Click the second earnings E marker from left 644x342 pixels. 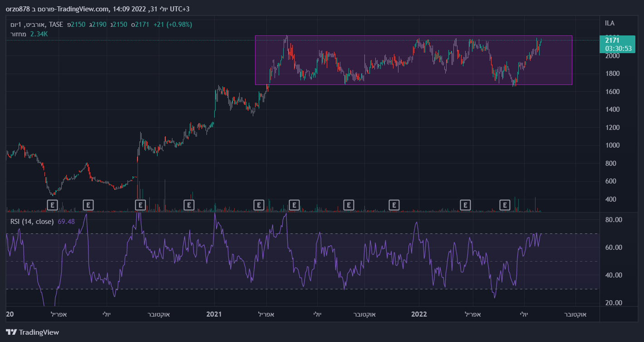(x=88, y=205)
